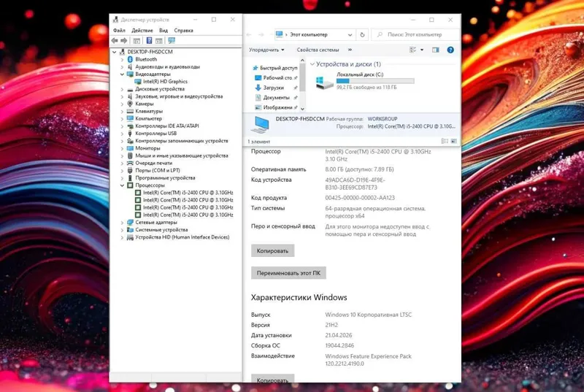Click the C: drive usage bar

coord(375,81)
